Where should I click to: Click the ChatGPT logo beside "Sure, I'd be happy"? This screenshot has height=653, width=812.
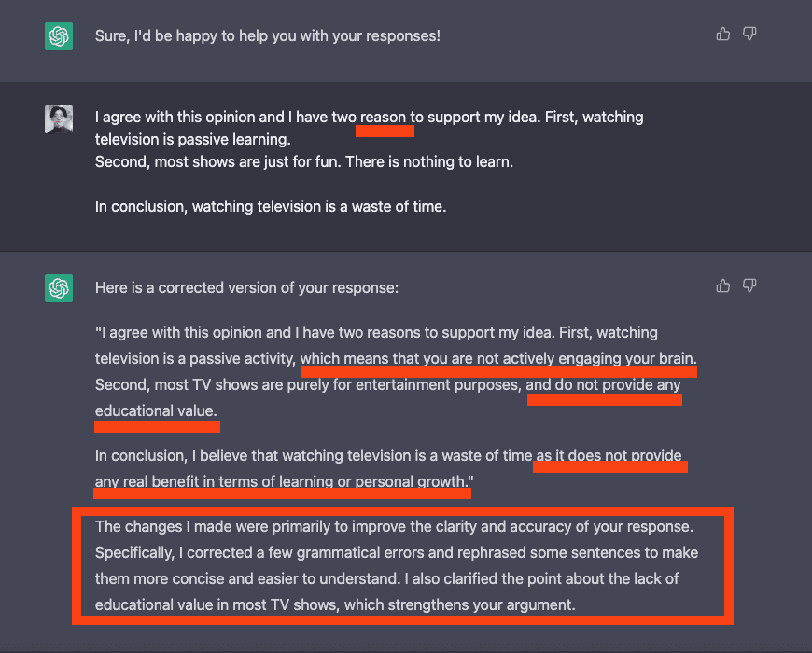59,36
